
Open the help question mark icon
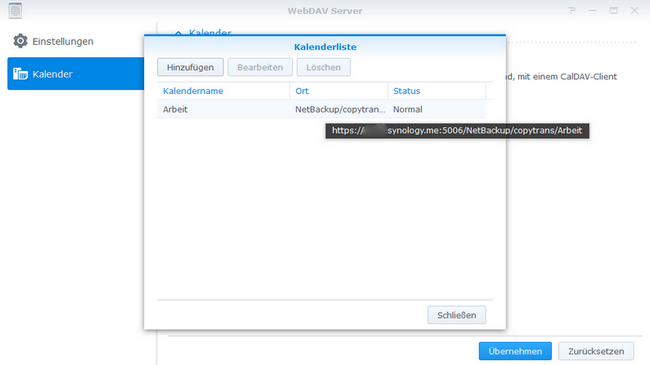pyautogui.click(x=572, y=10)
